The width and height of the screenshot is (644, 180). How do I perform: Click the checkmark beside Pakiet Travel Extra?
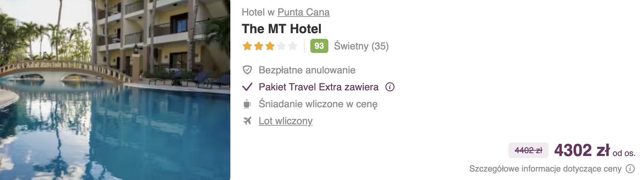[247, 87]
